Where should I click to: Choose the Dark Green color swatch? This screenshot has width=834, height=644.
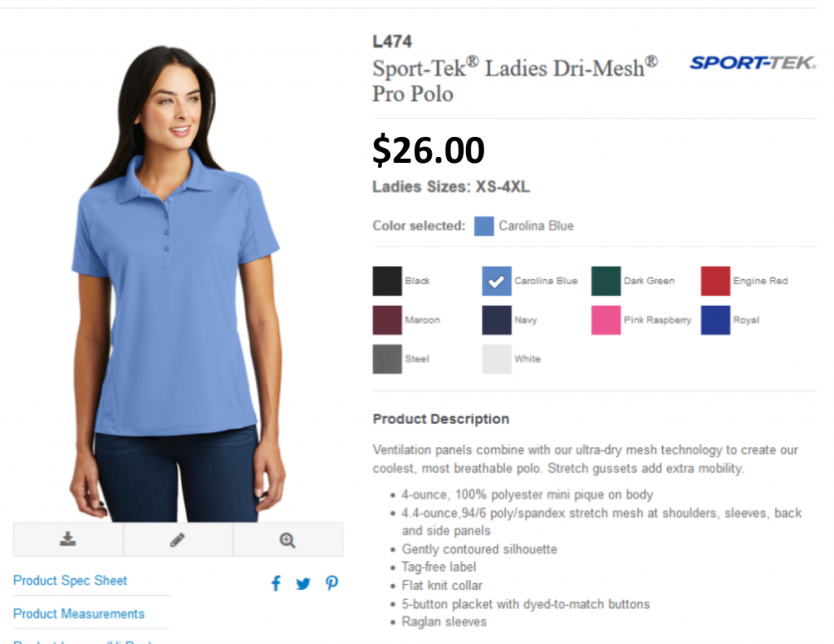(606, 281)
